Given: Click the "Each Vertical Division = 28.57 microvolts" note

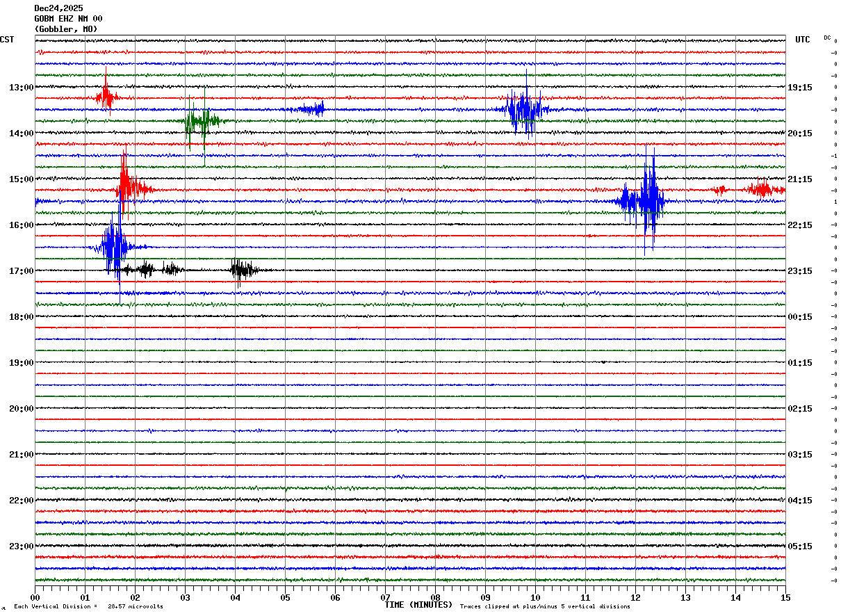Looking at the screenshot, I should (88, 607).
